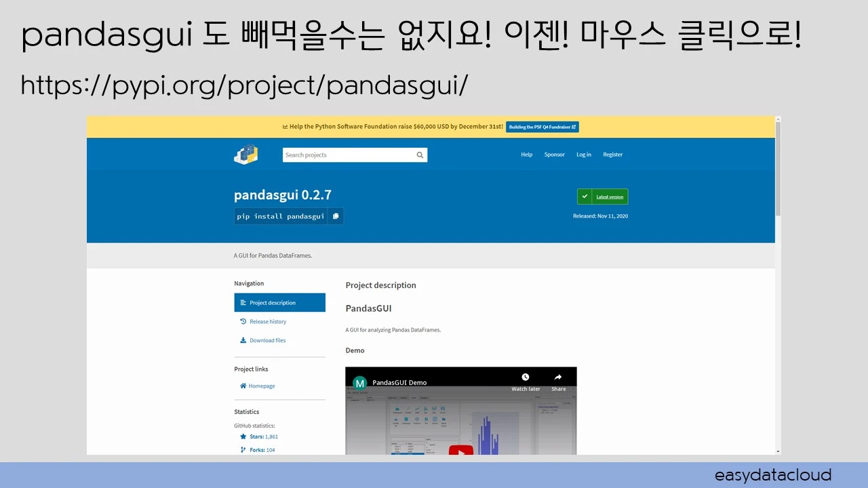Click Sponsor in the top navigation
This screenshot has height=488, width=868.
554,155
